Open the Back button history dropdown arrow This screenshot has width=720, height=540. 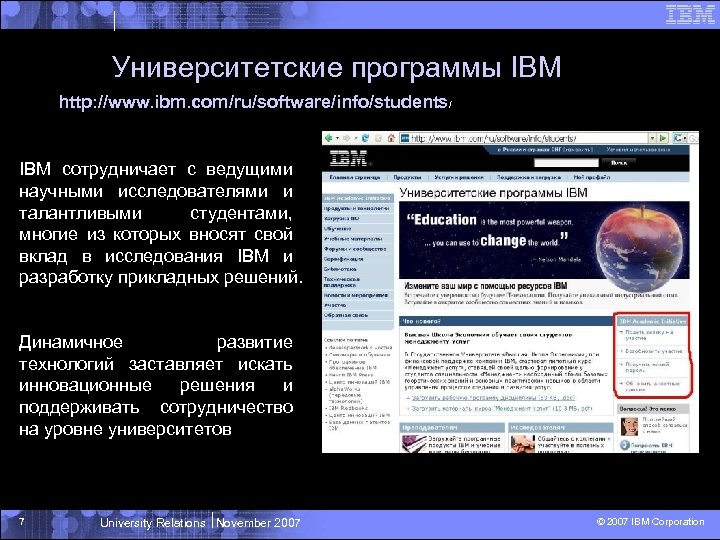(337, 138)
